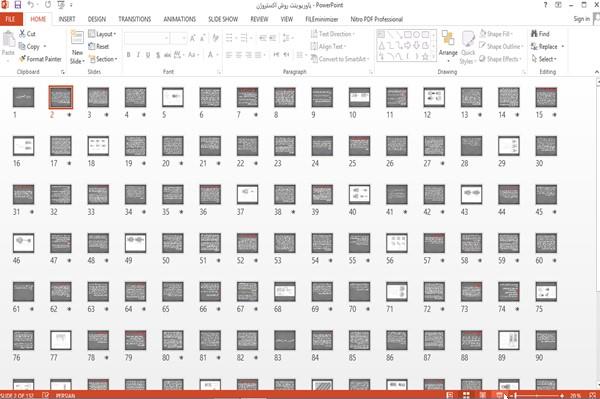Switch to Slide Sorter view icon
Screen dimensions: 600x399
tap(466, 395)
